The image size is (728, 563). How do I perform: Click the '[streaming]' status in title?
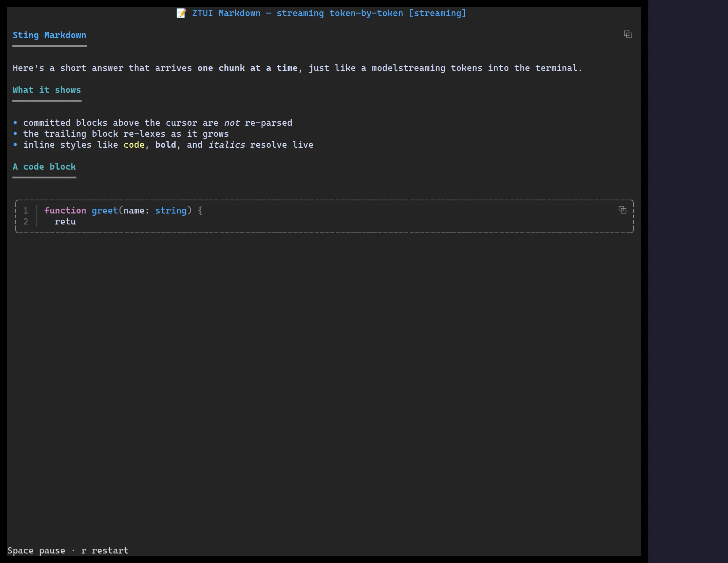click(x=437, y=13)
